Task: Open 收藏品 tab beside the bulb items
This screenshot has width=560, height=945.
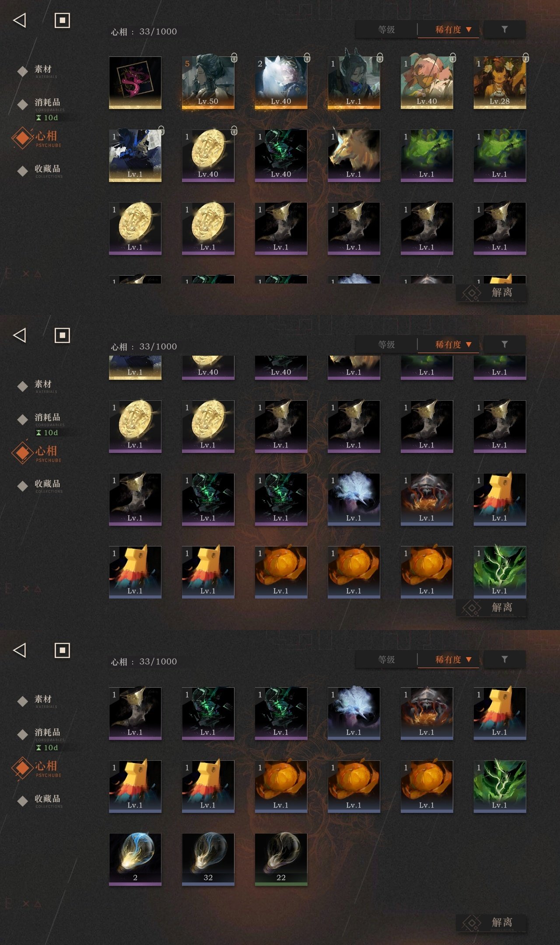Action: [47, 800]
